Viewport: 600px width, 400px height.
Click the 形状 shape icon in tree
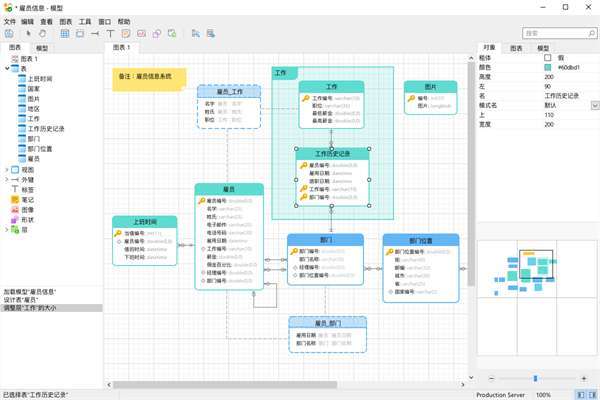[15, 219]
